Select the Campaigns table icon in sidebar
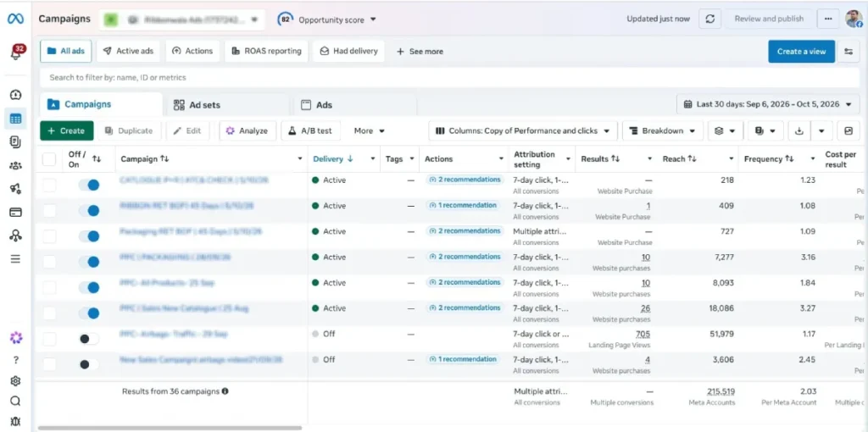The image size is (868, 432). [x=15, y=119]
